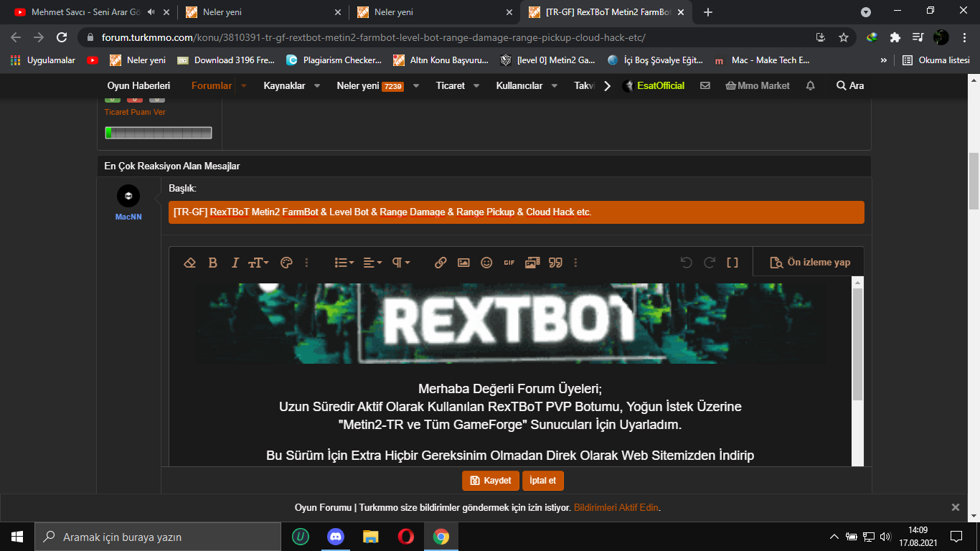
Task: Open the Forumlar menu item
Action: (x=212, y=85)
